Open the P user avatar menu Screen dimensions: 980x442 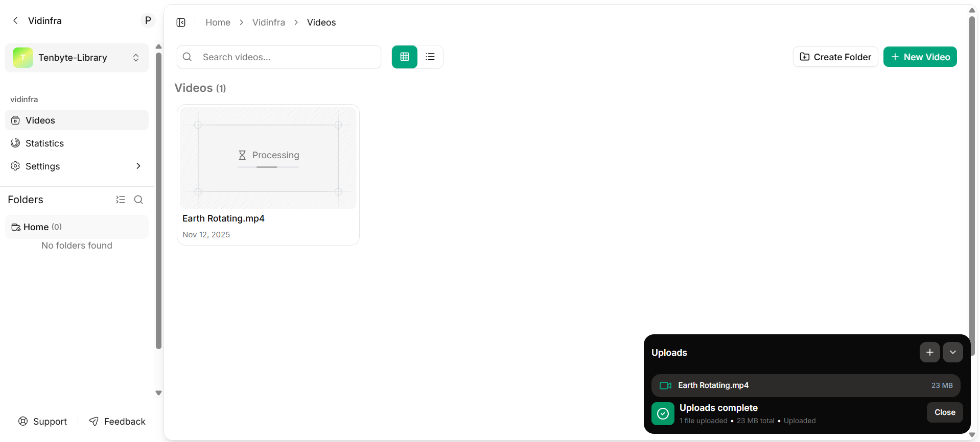point(148,20)
